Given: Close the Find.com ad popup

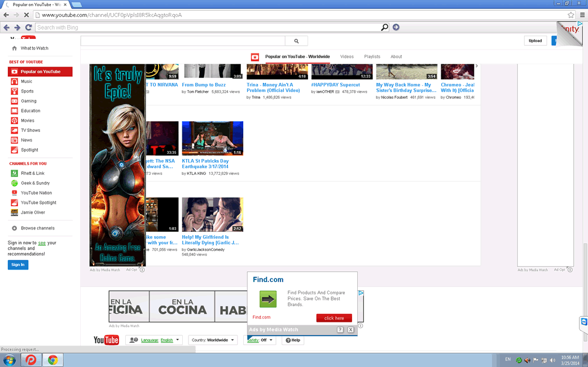Looking at the screenshot, I should tap(350, 330).
